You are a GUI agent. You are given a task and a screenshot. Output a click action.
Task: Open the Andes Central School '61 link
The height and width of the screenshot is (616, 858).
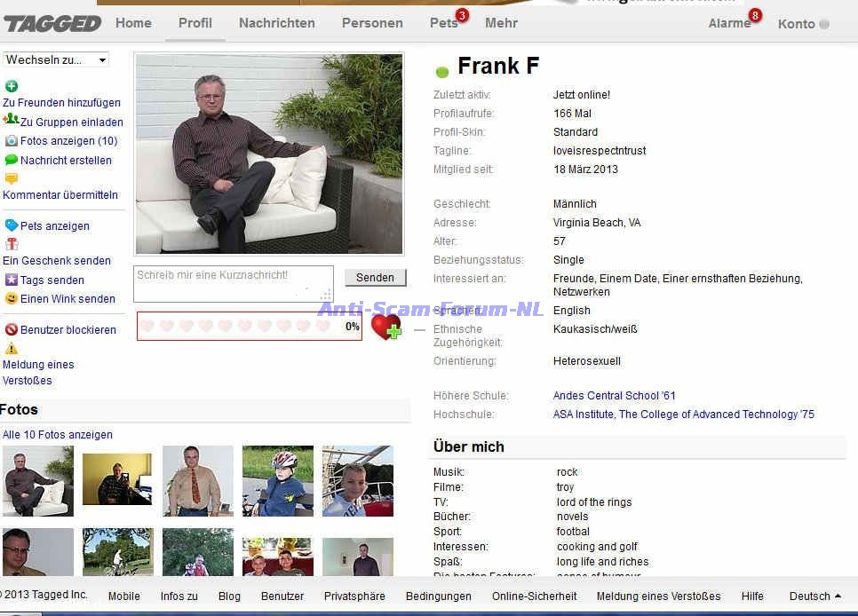[614, 396]
